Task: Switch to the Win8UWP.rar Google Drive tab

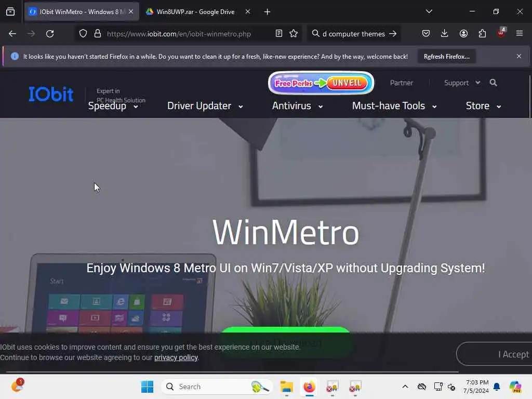Action: (x=195, y=11)
